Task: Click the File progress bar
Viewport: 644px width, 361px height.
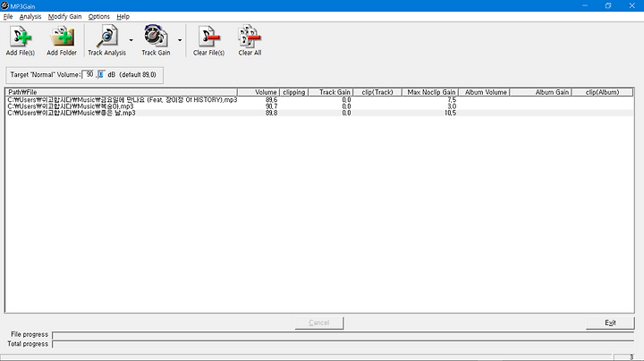Action: point(343,335)
